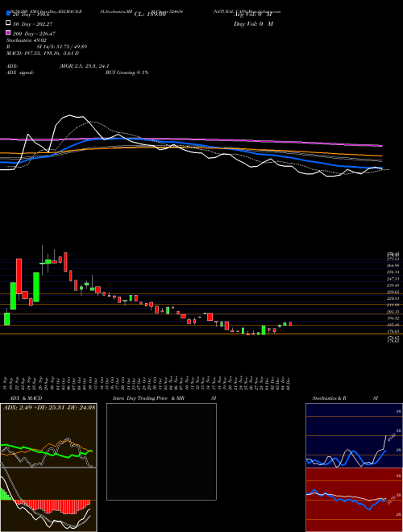
Task: Click the 229.65 price axis label
Action: [393, 292]
